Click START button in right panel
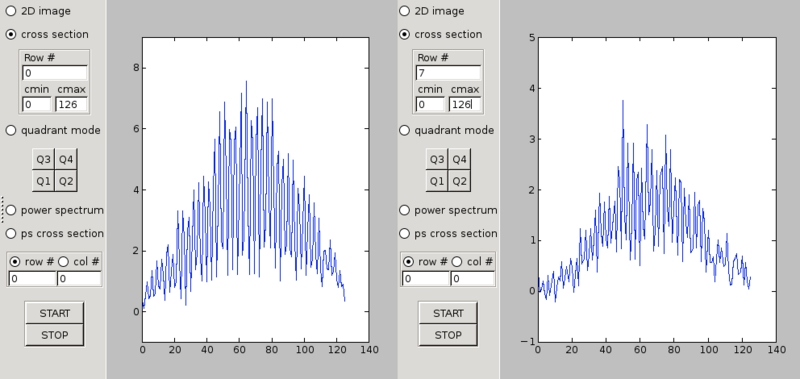Image resolution: width=800 pixels, height=379 pixels. click(x=448, y=313)
